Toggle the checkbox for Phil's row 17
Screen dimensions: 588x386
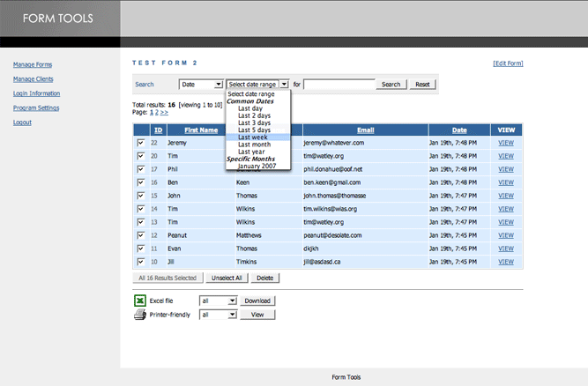[x=141, y=169]
